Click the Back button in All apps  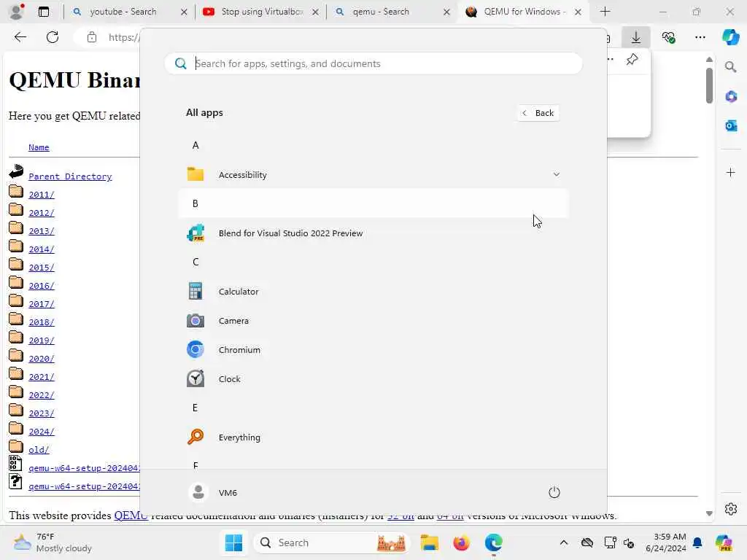tap(538, 113)
